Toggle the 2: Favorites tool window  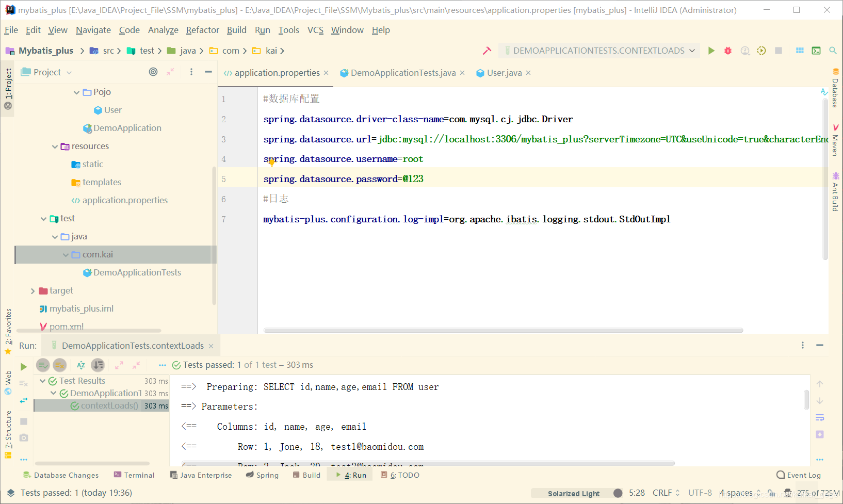(8, 331)
